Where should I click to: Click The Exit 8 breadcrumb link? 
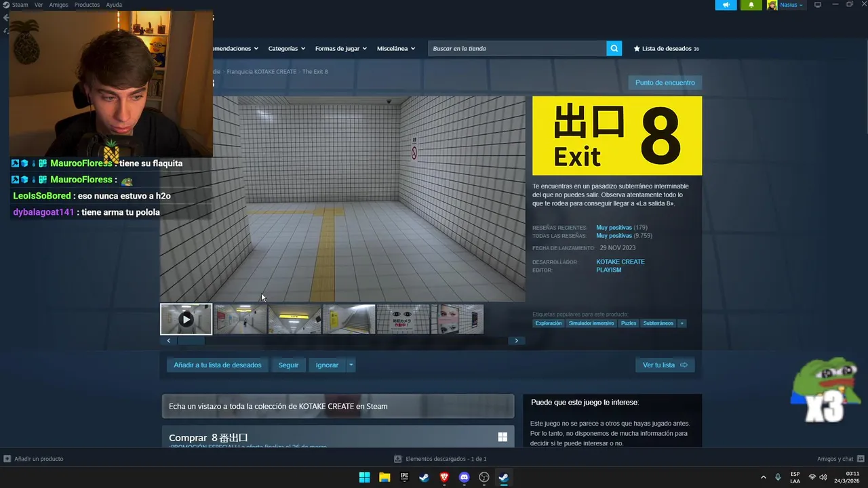[315, 71]
